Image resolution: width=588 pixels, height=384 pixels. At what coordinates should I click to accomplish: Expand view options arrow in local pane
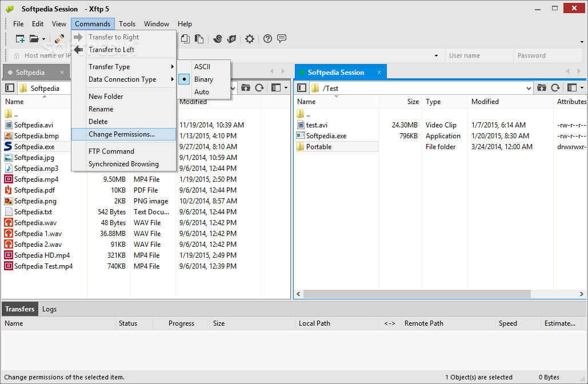click(286, 88)
